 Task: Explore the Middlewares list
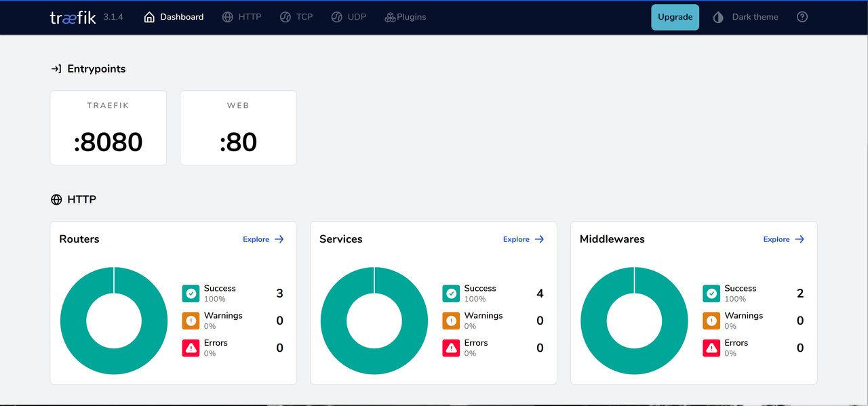point(783,239)
